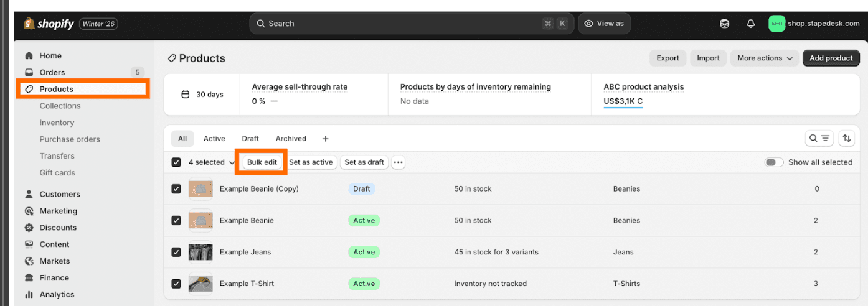Uncheck the select-all products checkbox
868x306 pixels.
click(x=176, y=162)
